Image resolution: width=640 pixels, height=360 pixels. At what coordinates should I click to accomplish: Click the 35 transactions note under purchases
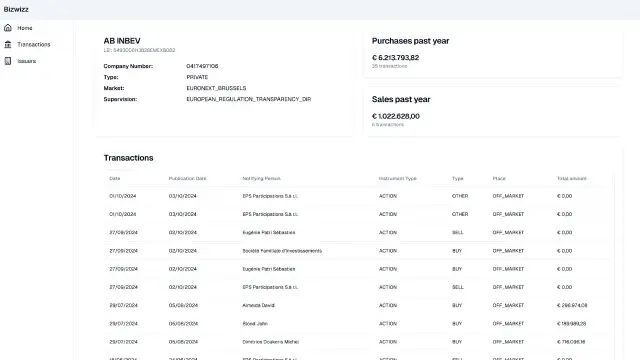pos(389,66)
